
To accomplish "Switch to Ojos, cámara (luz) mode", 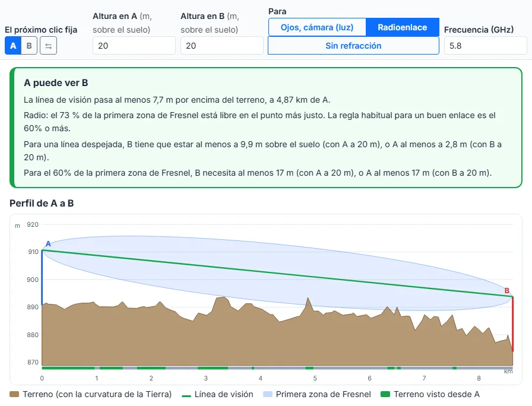I will 317,27.
